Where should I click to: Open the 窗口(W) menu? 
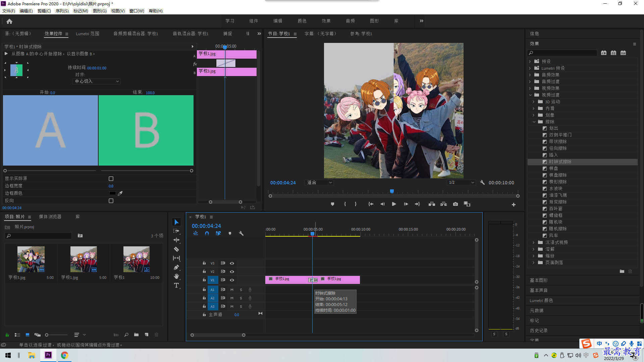tap(137, 11)
